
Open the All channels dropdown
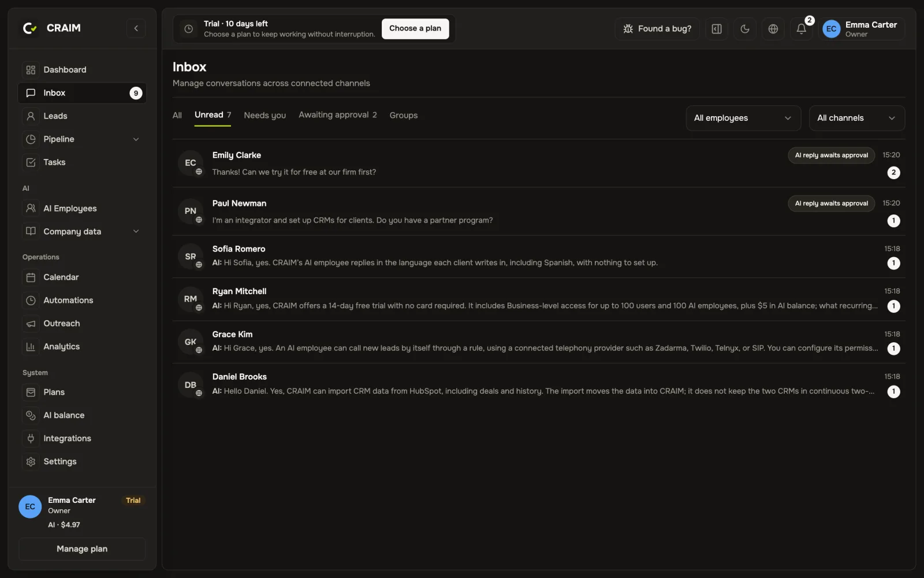point(856,118)
